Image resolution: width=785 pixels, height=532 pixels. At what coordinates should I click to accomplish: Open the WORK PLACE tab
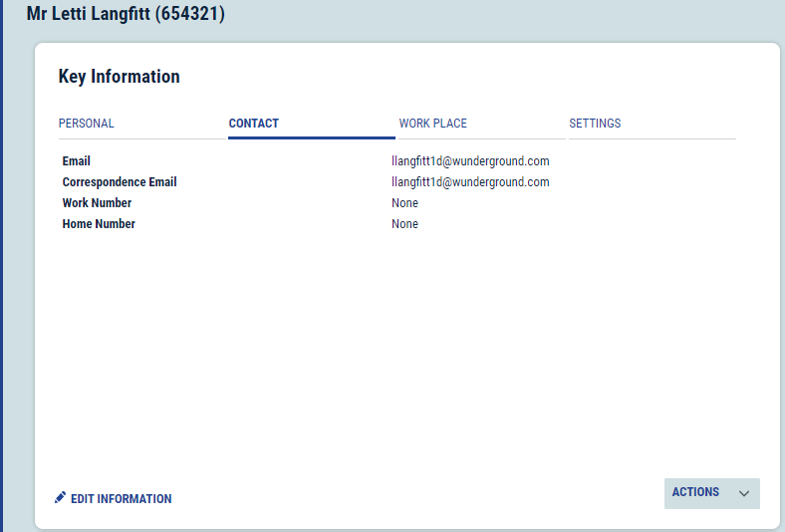[433, 124]
